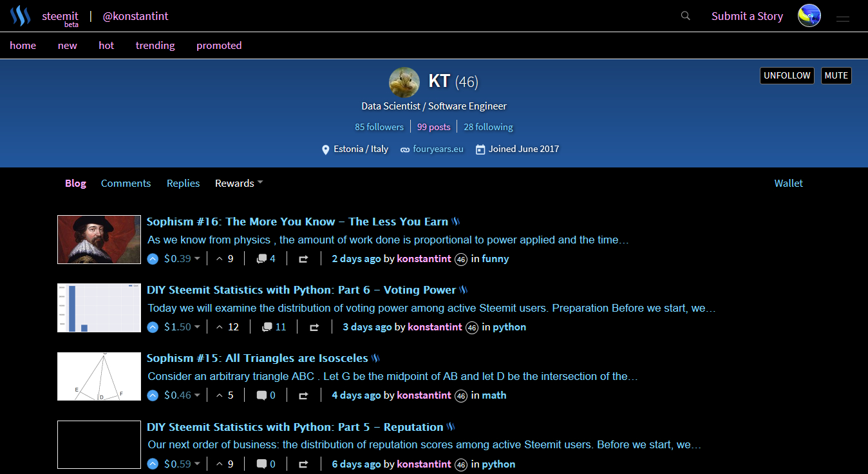Upvote the Sophism #15 post
The image size is (868, 474).
[153, 395]
